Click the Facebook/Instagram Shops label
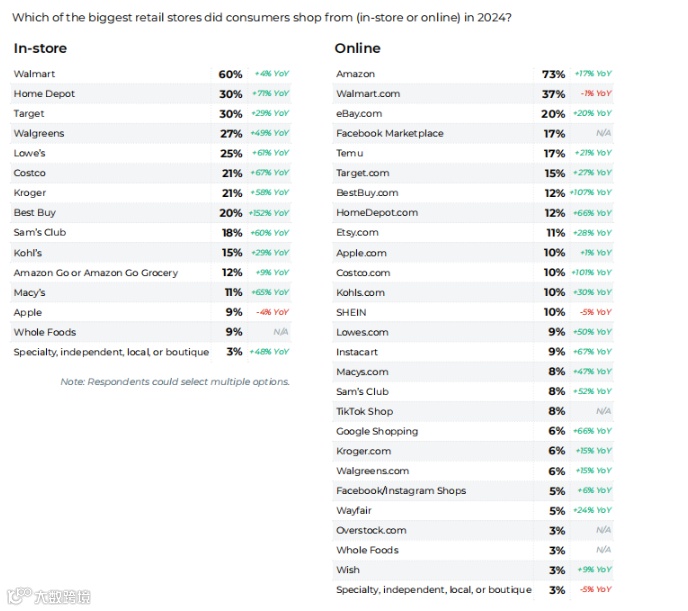This screenshot has width=688, height=611. [x=401, y=491]
